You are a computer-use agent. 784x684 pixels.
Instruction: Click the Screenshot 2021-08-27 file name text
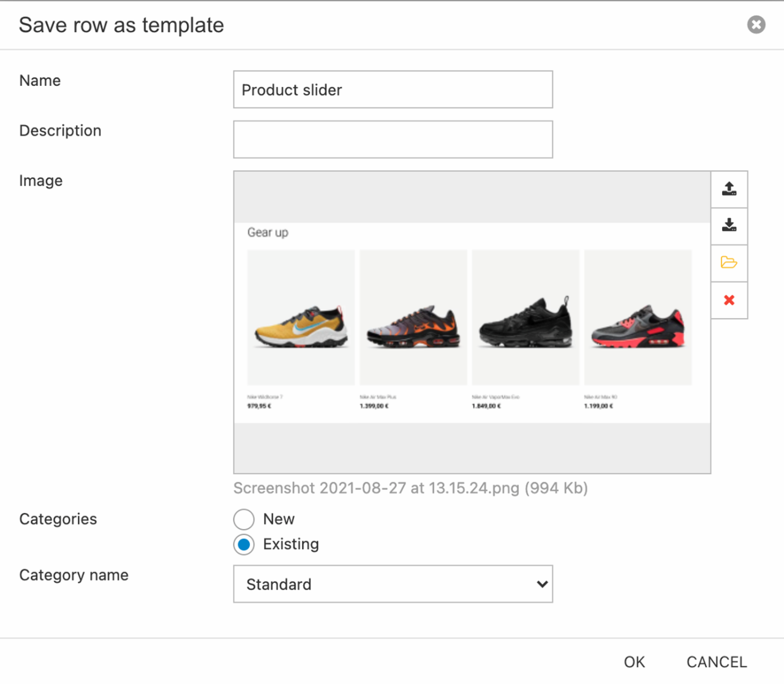point(410,488)
